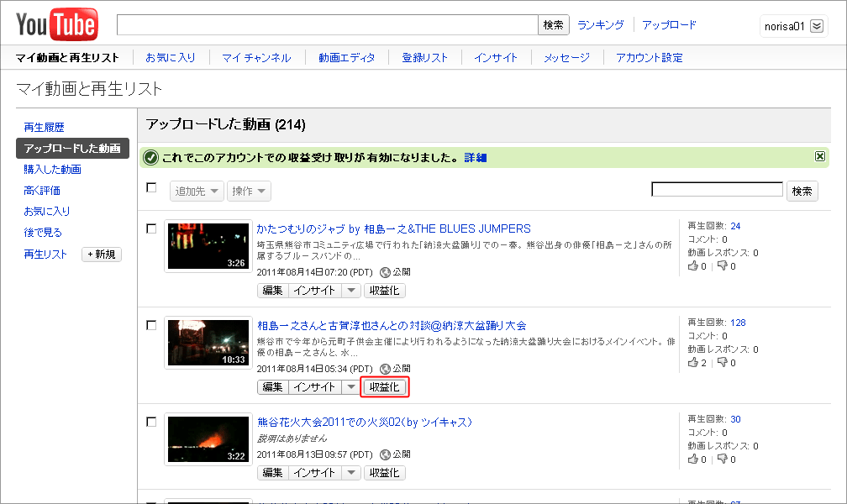Expand arrow next to インサイト for 10:33 video
Viewport: 847px width, 504px height.
pos(351,387)
